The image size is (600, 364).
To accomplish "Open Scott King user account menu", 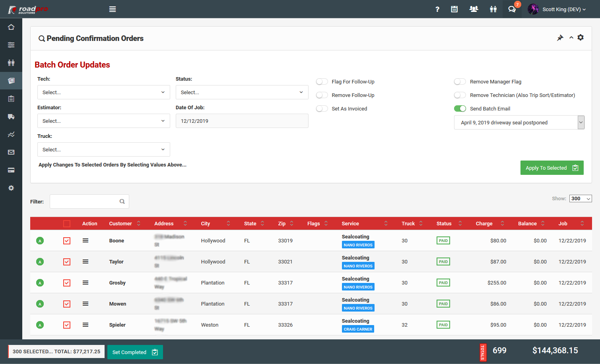I will [x=557, y=9].
